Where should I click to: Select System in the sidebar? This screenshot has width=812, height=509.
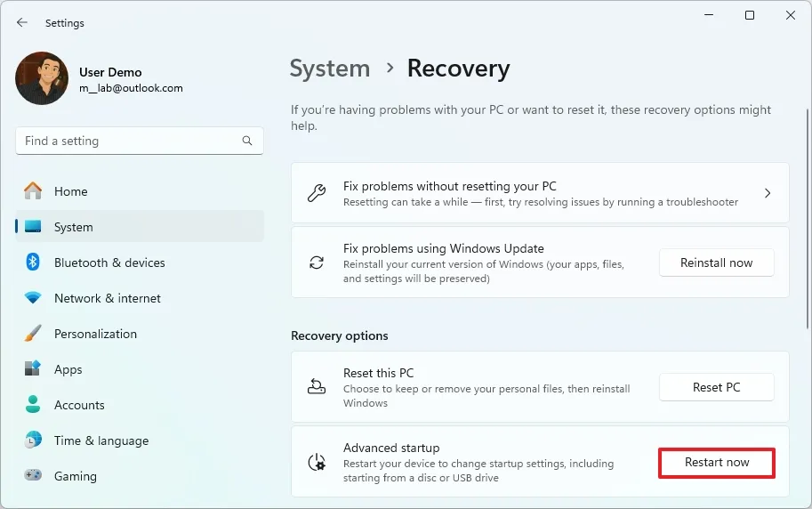tap(140, 227)
